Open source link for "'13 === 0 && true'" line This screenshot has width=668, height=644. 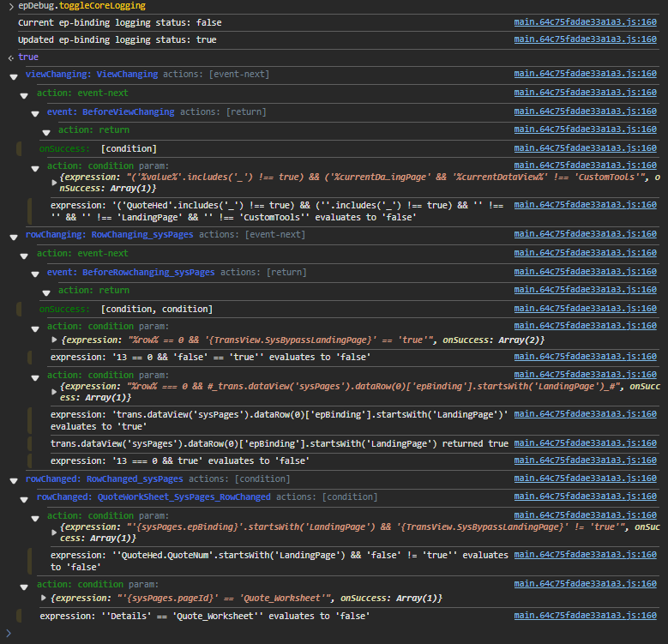tap(585, 460)
